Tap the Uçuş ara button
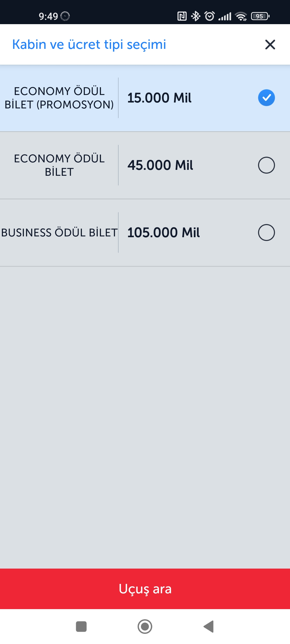 tap(145, 589)
